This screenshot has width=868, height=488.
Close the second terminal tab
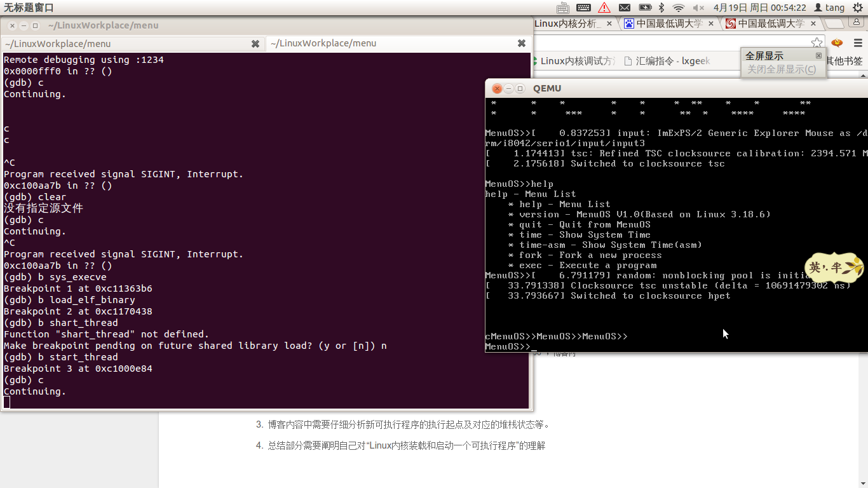point(521,44)
